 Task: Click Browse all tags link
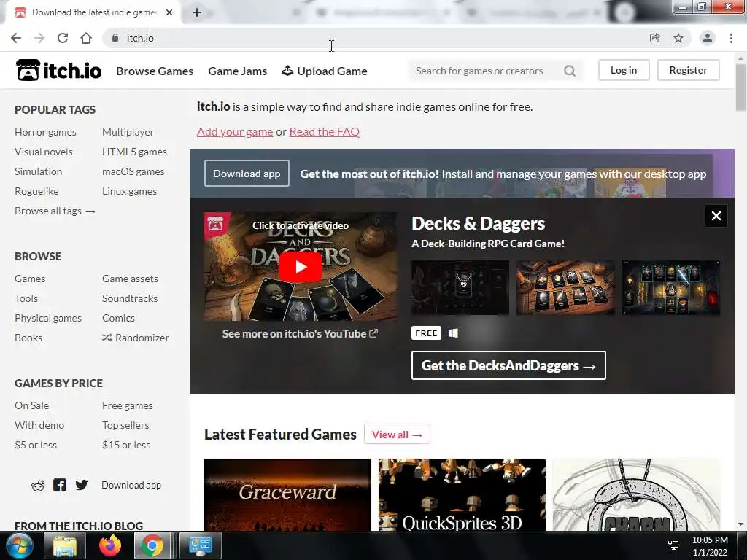click(x=55, y=211)
